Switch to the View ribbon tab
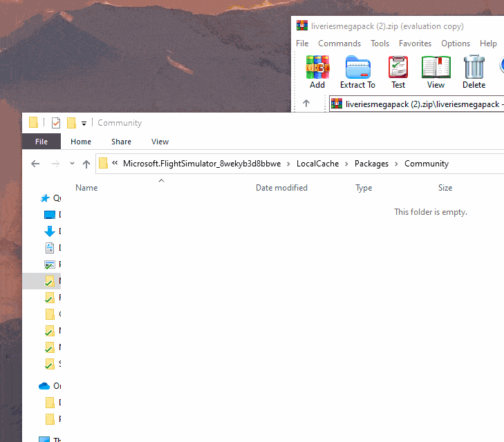504x442 pixels. (160, 142)
